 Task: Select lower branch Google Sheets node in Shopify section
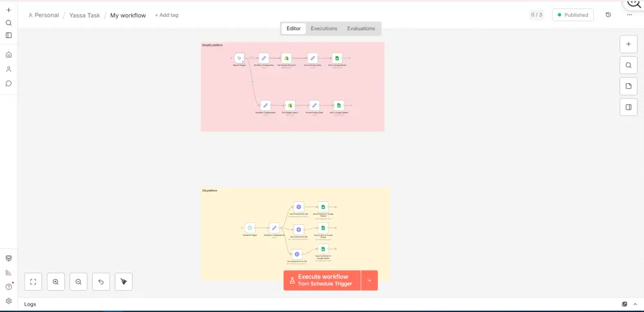[x=339, y=105]
